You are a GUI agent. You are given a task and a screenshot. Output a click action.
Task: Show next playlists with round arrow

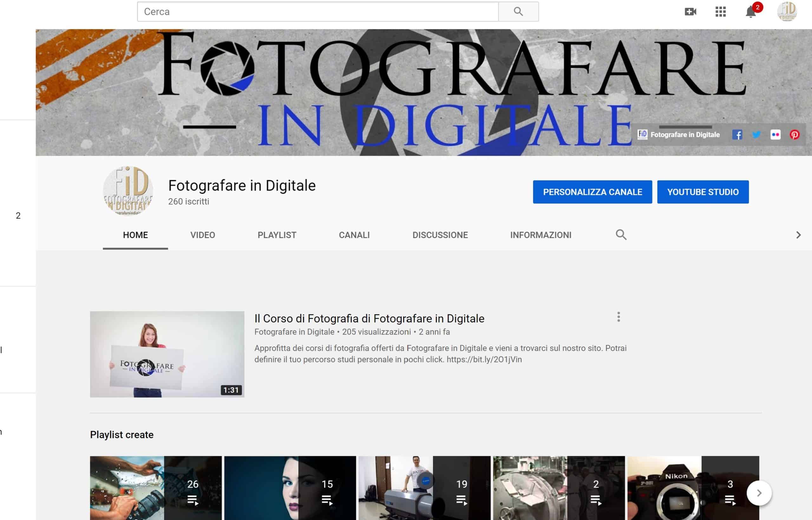coord(759,493)
